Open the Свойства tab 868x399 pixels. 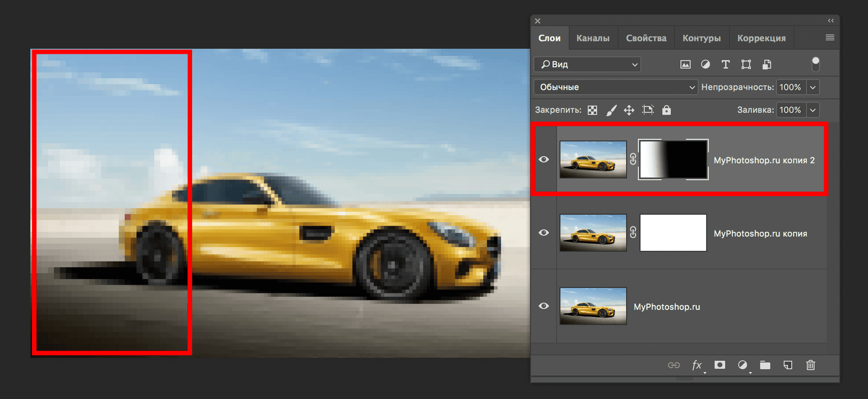tap(646, 38)
